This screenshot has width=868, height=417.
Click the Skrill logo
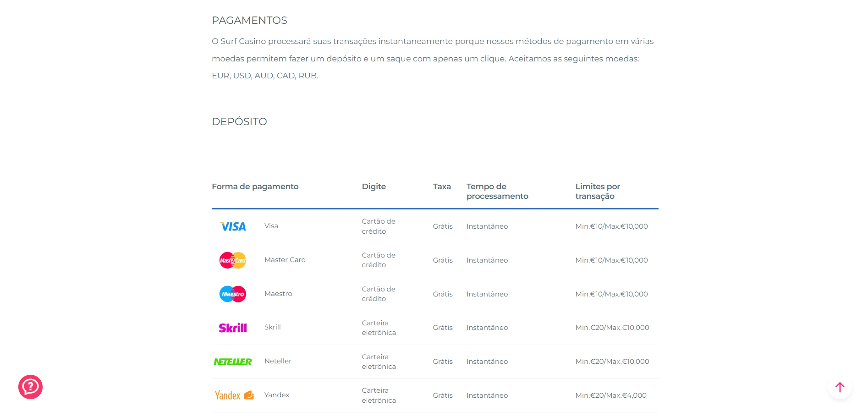[233, 328]
